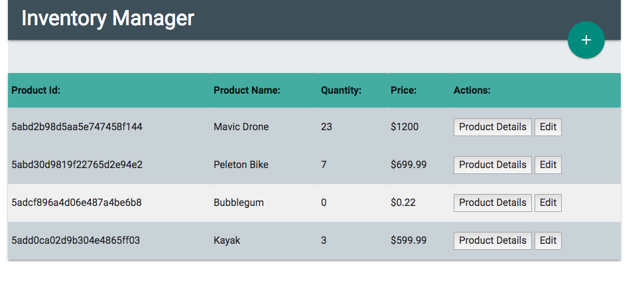Screen dimensions: 644x281
Task: Select product id 5abd30d9819f22765d2e94e2
Action: pos(77,165)
